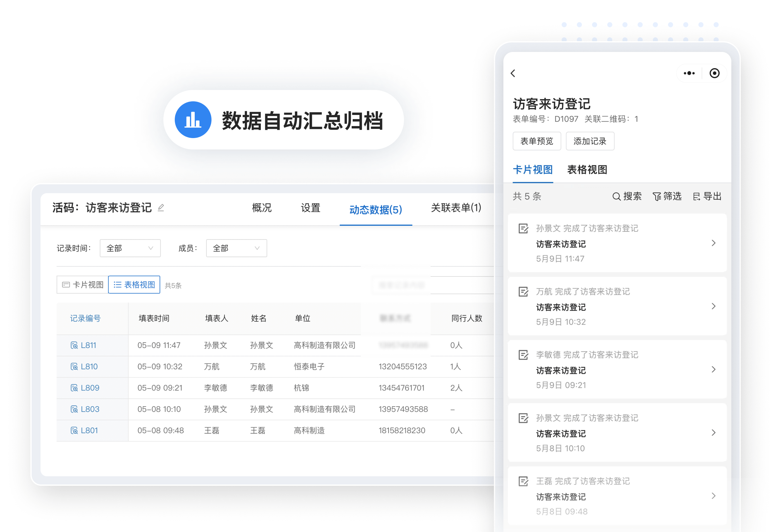Expand the 李敏德 5月9日 09:21 card chevron

(713, 370)
